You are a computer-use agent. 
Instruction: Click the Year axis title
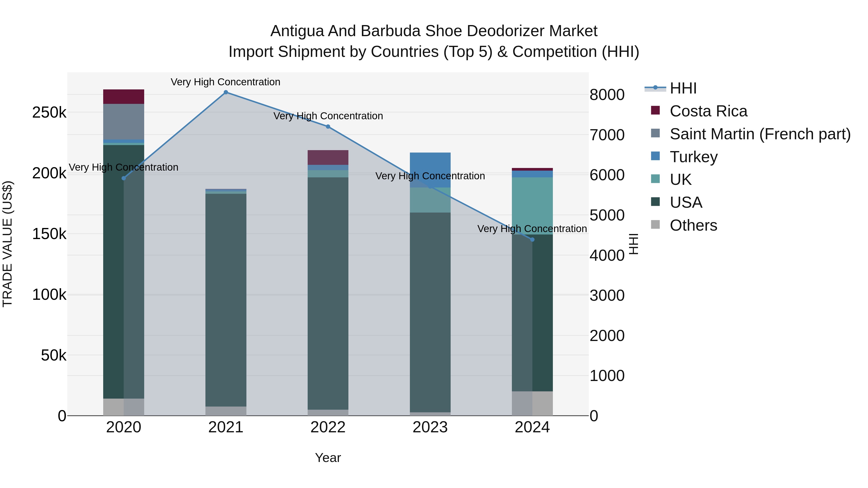pos(328,458)
